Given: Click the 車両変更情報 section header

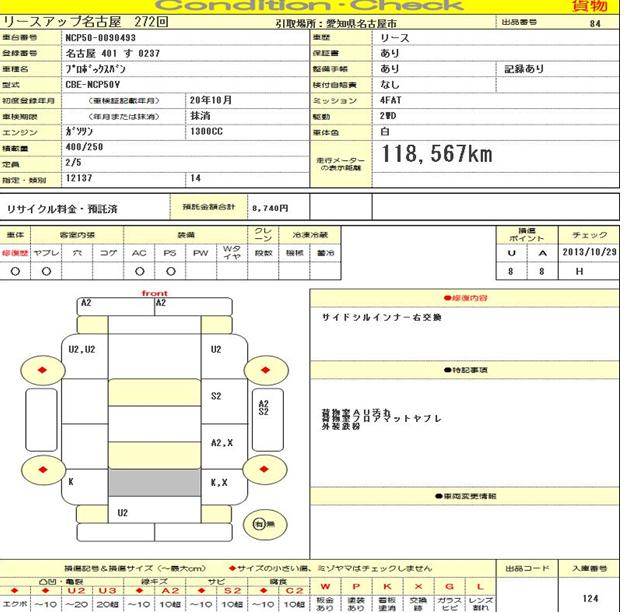Looking at the screenshot, I should click(x=465, y=496).
